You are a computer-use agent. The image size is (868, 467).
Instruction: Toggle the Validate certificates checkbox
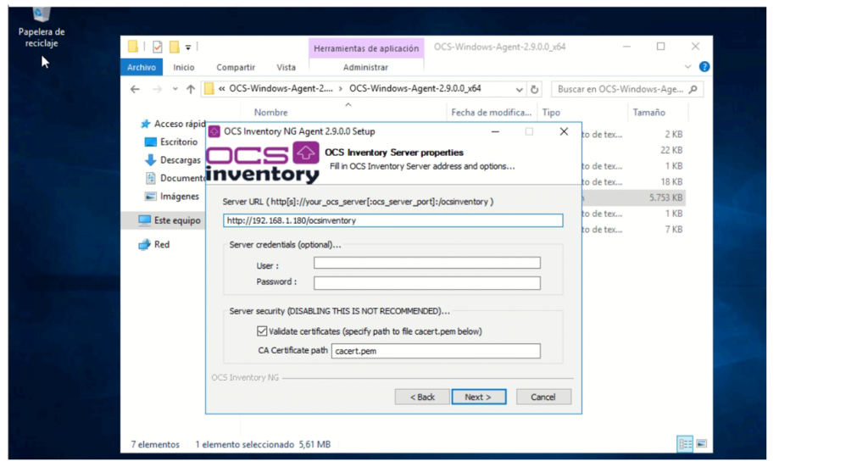pos(262,331)
